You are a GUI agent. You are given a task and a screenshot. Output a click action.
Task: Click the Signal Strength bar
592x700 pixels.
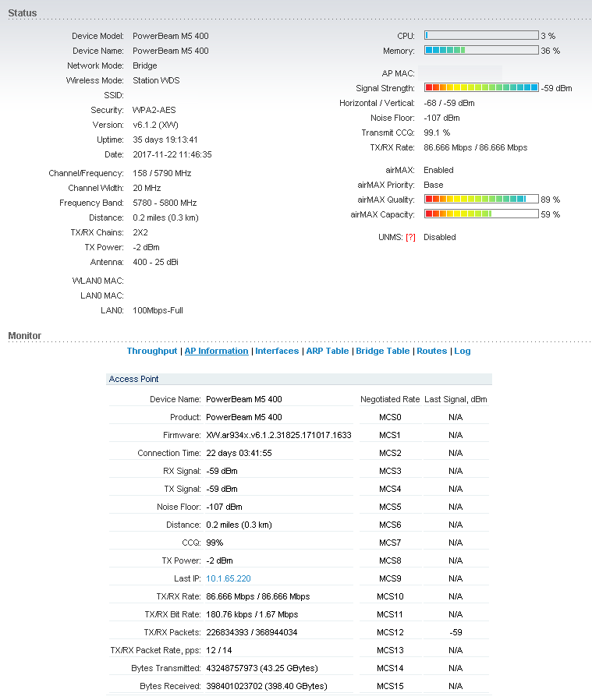pyautogui.click(x=481, y=87)
